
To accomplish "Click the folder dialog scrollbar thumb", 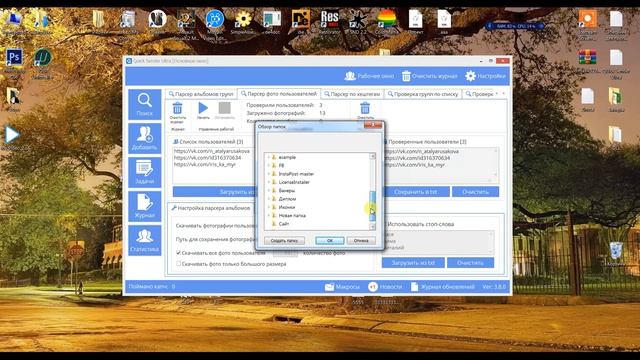I will pyautogui.click(x=372, y=206).
